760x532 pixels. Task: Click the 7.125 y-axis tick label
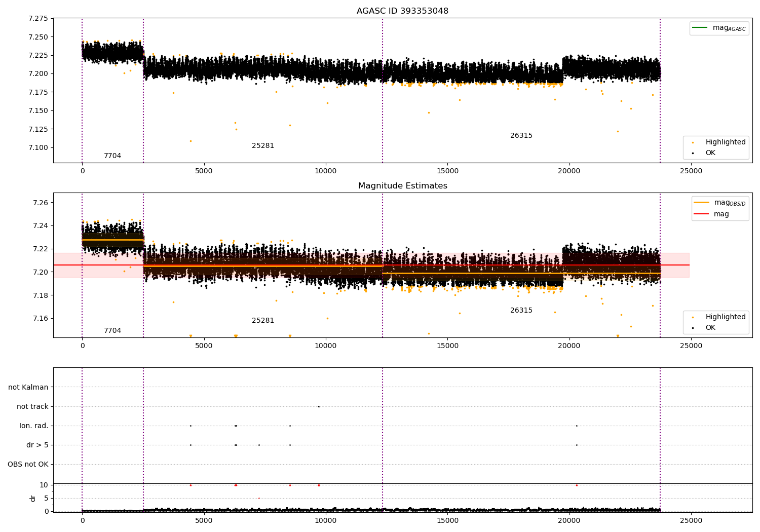(38, 129)
